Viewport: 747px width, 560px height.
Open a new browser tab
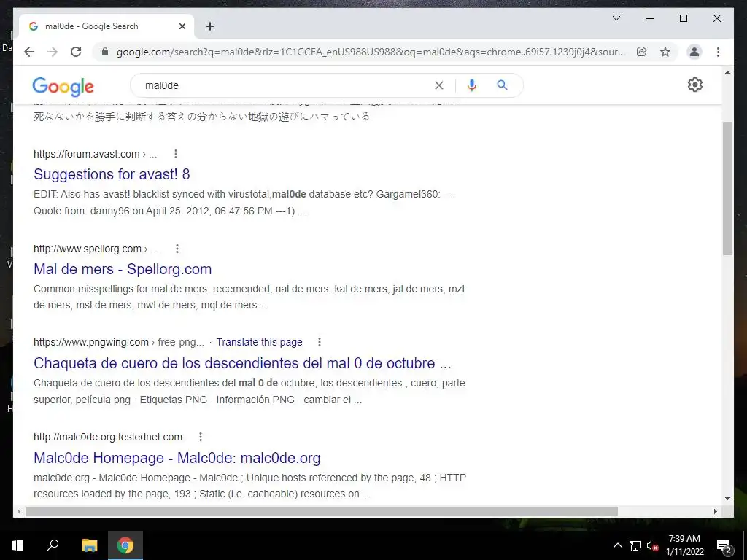point(210,26)
